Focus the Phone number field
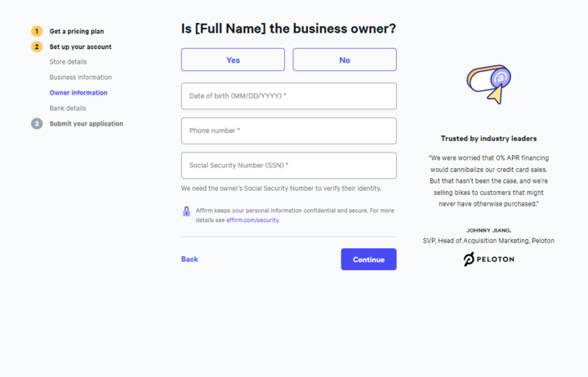588x377 pixels. [x=289, y=131]
